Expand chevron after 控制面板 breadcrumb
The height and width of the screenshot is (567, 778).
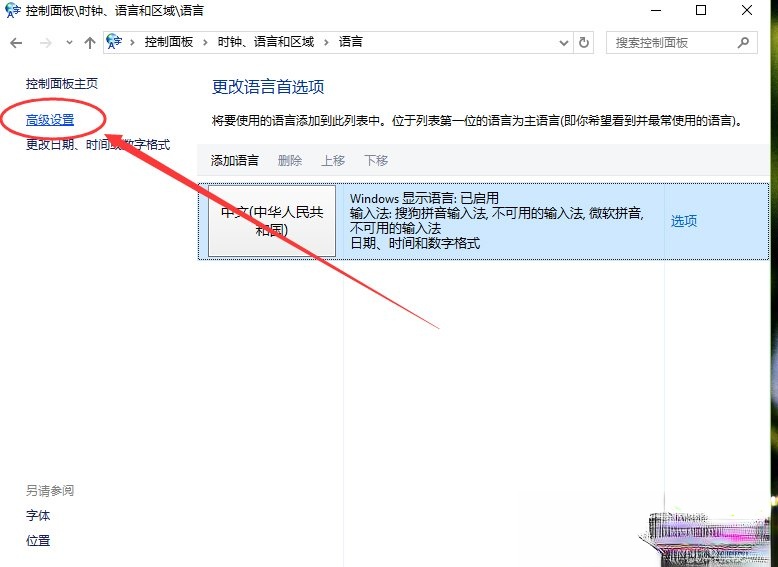[205, 43]
